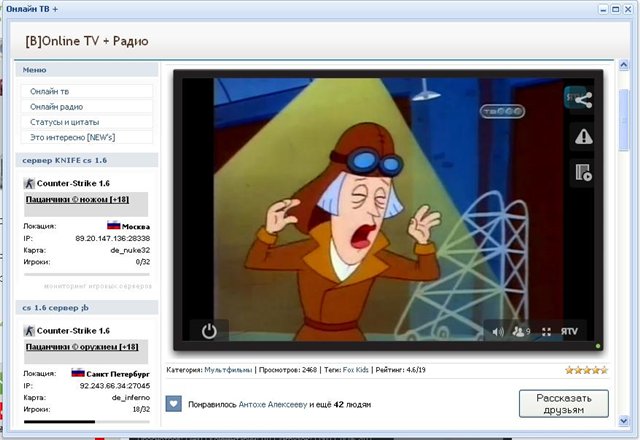The width and height of the screenshot is (640, 440).
Task: Open мониторинг игровых серверов link
Action: coord(98,286)
